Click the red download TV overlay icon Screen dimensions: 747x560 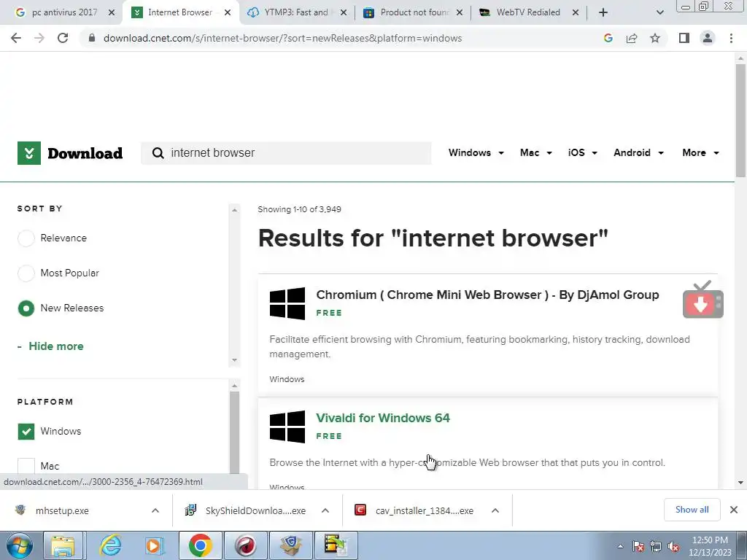click(x=703, y=300)
